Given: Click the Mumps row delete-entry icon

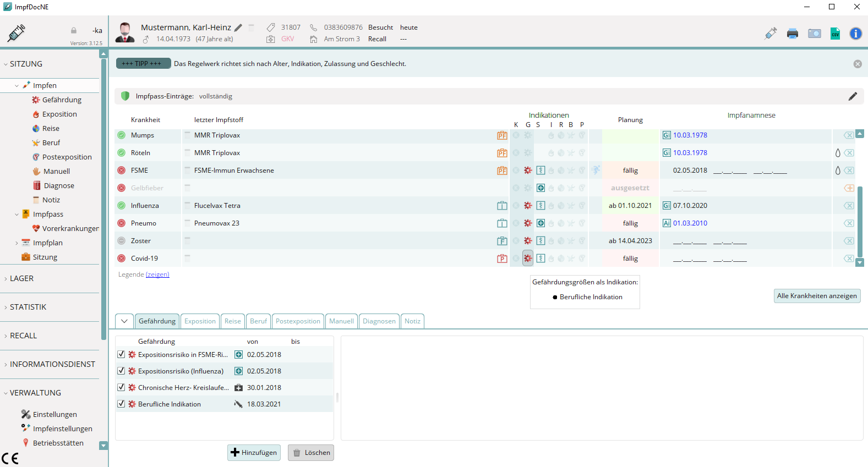Looking at the screenshot, I should coord(849,135).
